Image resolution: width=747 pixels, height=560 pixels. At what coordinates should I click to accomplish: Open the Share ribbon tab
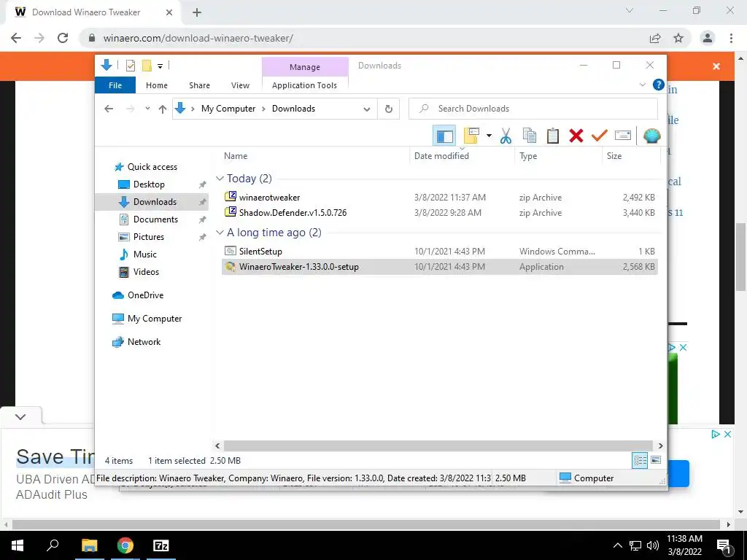point(199,85)
